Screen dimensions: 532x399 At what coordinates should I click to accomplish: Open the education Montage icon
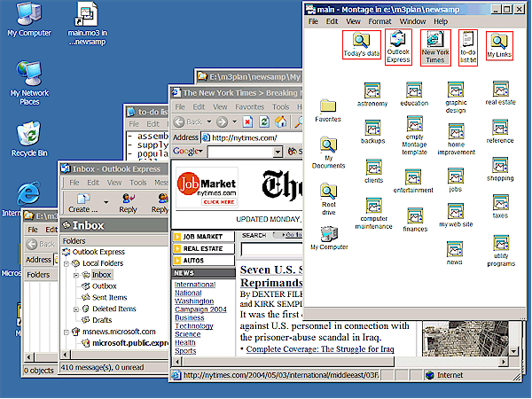[x=414, y=94]
